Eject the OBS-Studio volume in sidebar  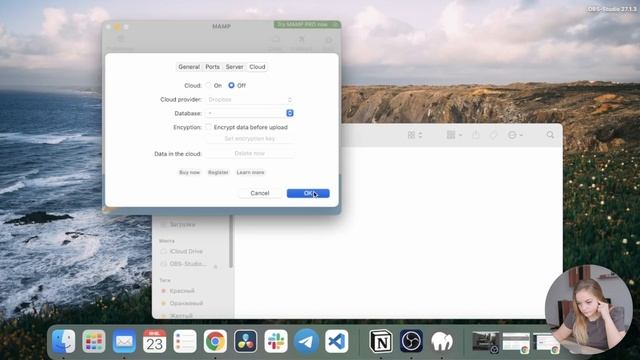point(216,267)
